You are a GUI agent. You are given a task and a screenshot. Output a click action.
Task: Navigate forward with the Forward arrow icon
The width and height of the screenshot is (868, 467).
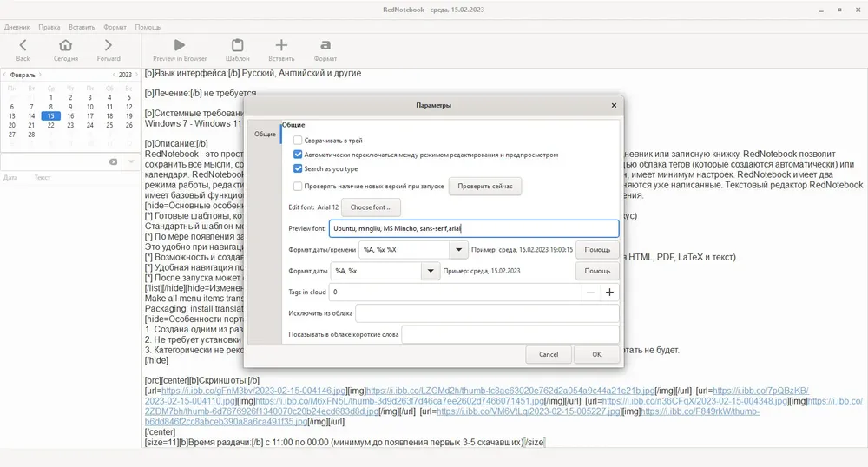pos(108,45)
